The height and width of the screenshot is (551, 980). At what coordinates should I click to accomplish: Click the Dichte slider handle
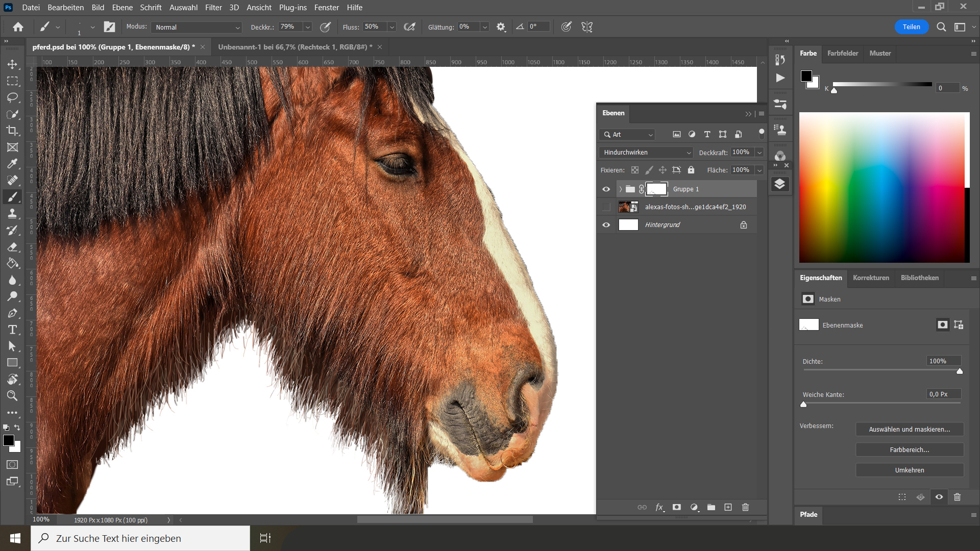[960, 371]
